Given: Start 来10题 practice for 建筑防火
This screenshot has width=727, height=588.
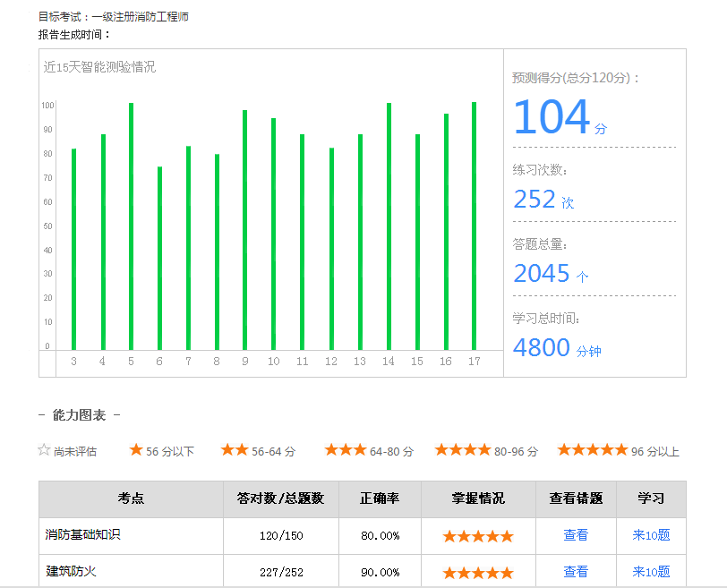Looking at the screenshot, I should (651, 572).
